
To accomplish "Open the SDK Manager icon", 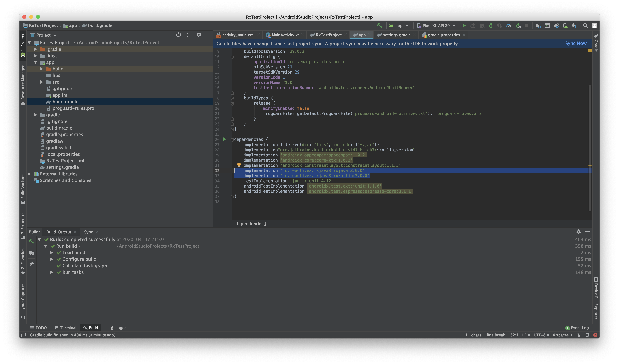I will tap(574, 26).
